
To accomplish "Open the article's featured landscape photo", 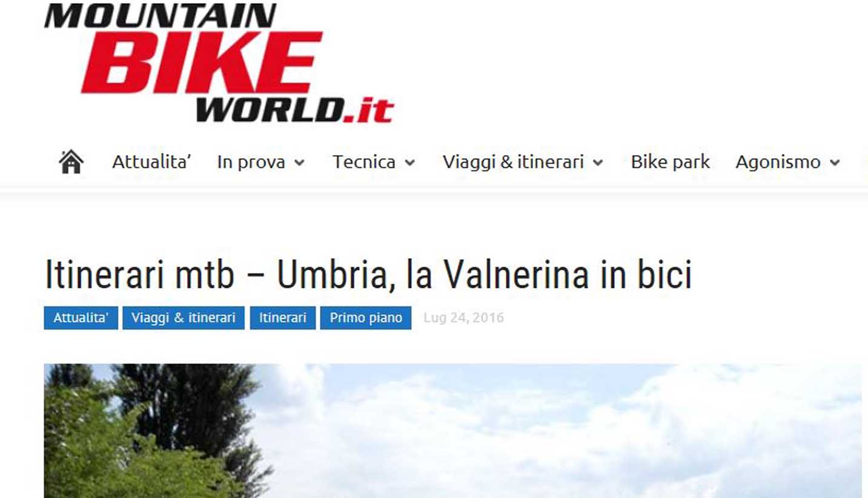I will click(452, 431).
